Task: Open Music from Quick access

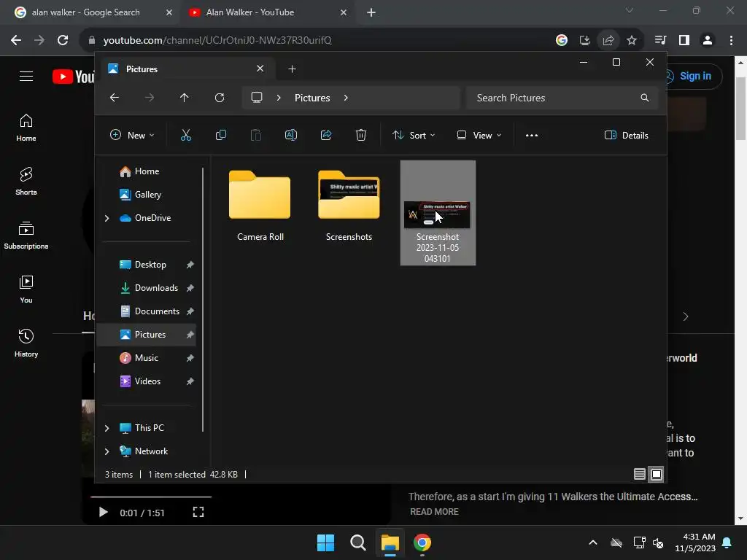Action: (146, 358)
